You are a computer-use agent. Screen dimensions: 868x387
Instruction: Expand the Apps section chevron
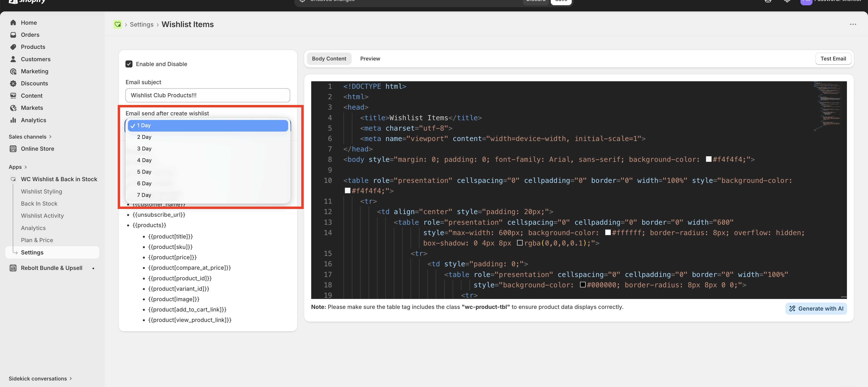[26, 167]
